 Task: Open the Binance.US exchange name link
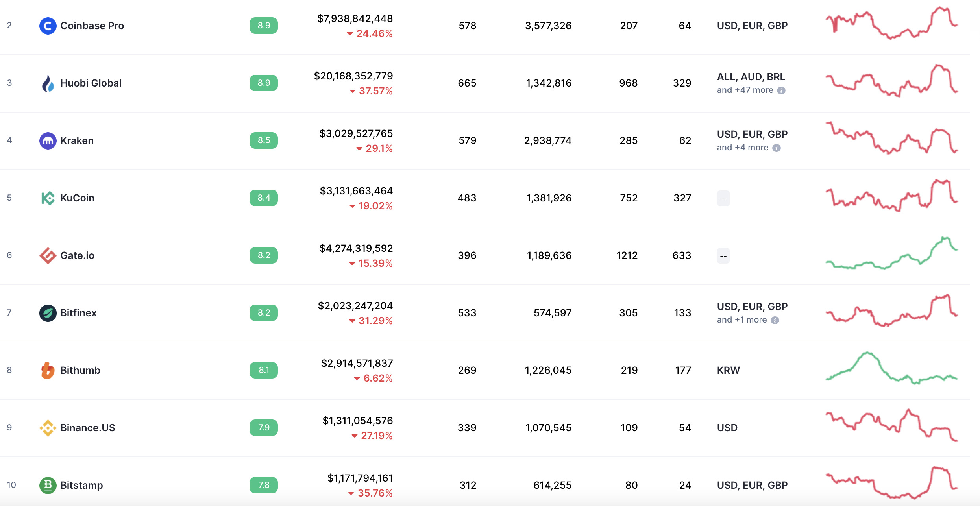(88, 428)
